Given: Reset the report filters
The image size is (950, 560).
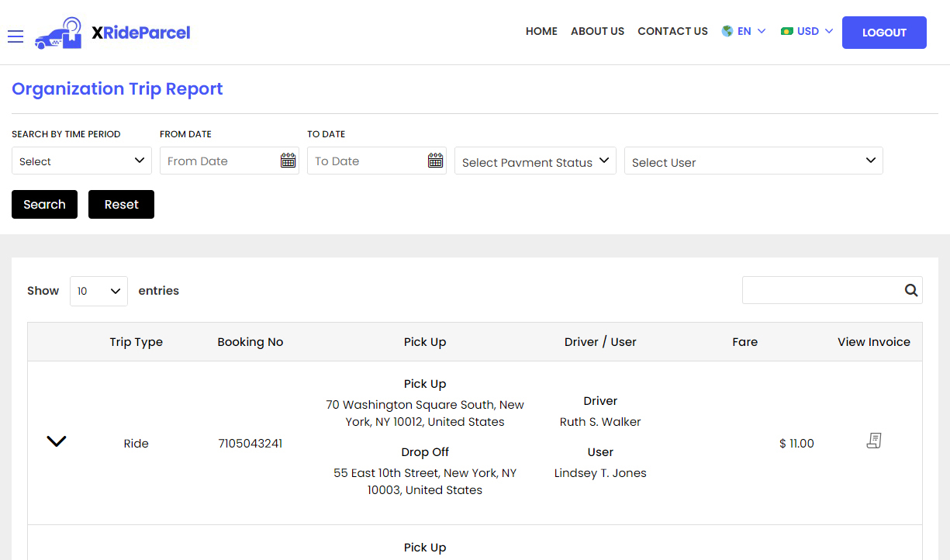Looking at the screenshot, I should pos(121,205).
